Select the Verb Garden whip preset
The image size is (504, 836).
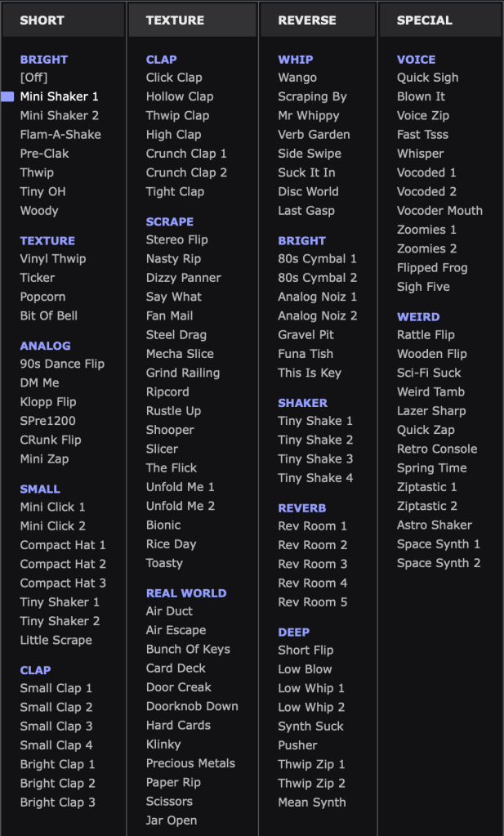click(x=314, y=135)
